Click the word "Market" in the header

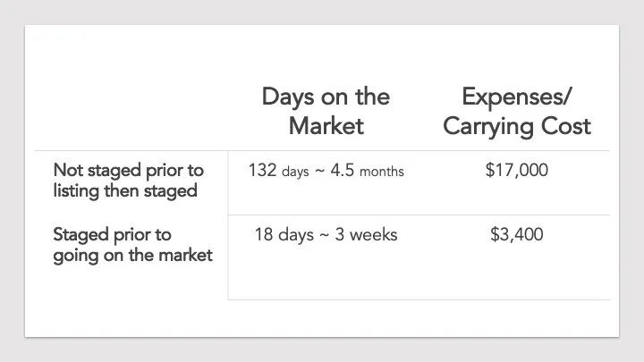[x=326, y=126]
